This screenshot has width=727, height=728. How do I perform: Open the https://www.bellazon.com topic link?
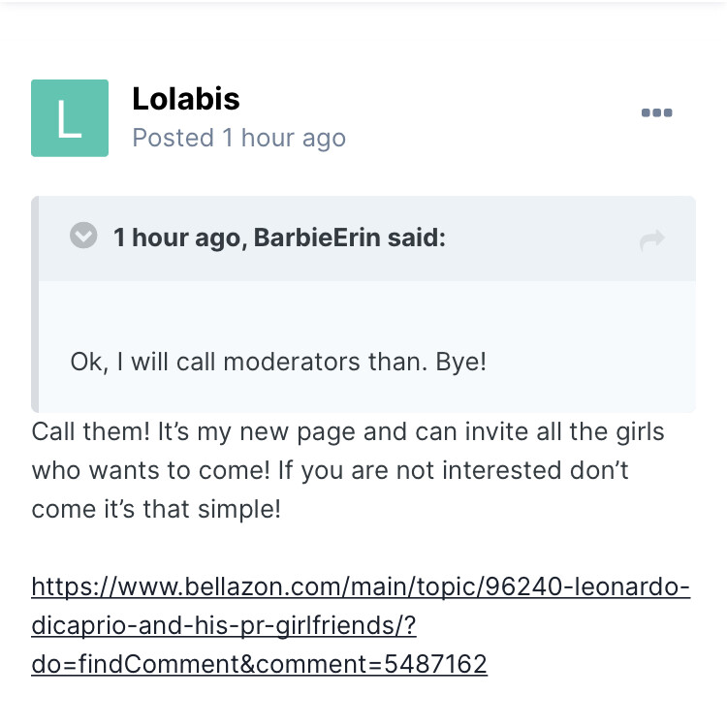tap(361, 587)
